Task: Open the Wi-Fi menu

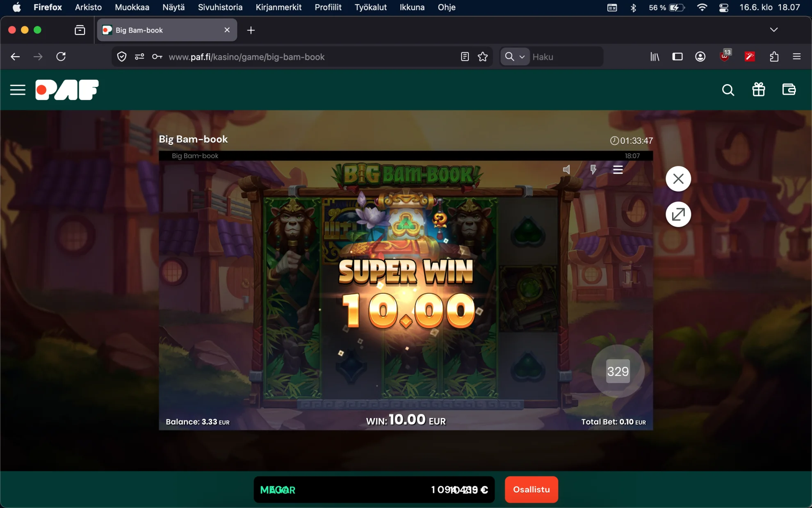Action: pos(702,7)
